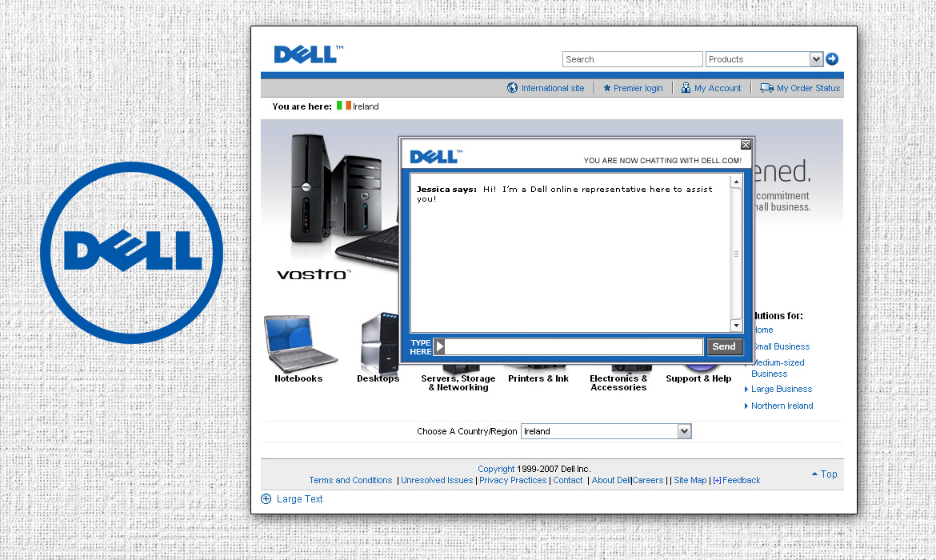This screenshot has width=936, height=560.
Task: Open the Products dropdown next to search
Action: pyautogui.click(x=764, y=59)
